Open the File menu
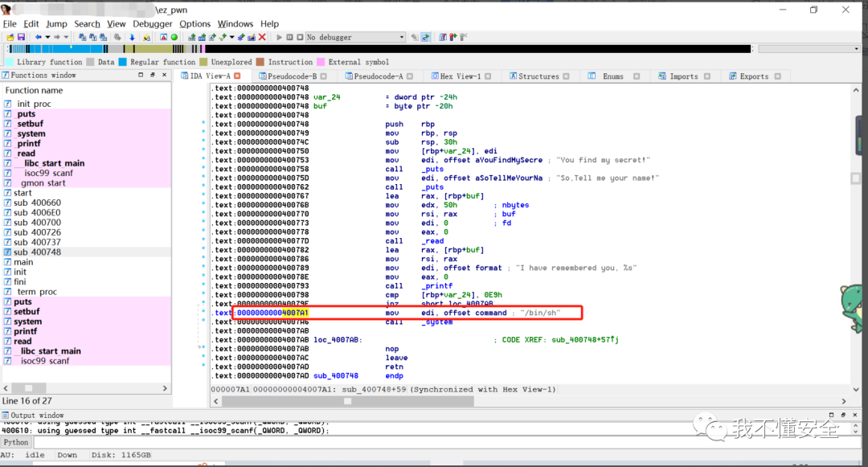The image size is (868, 467). click(x=10, y=24)
